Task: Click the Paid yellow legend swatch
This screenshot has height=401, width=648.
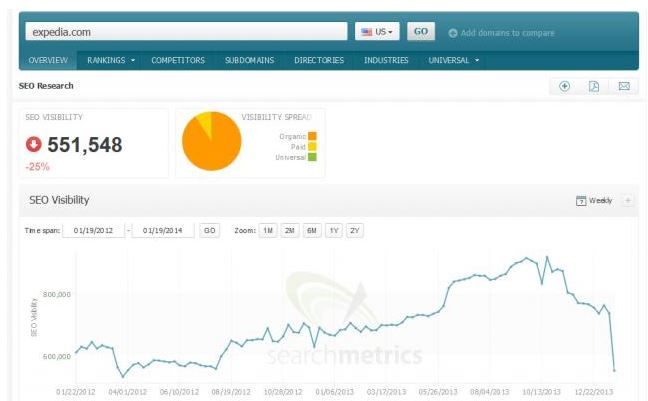Action: [312, 146]
